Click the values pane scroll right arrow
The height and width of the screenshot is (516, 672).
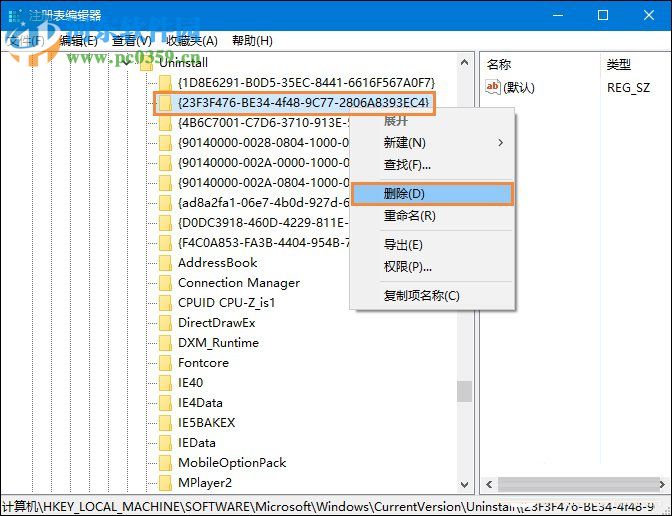663,485
